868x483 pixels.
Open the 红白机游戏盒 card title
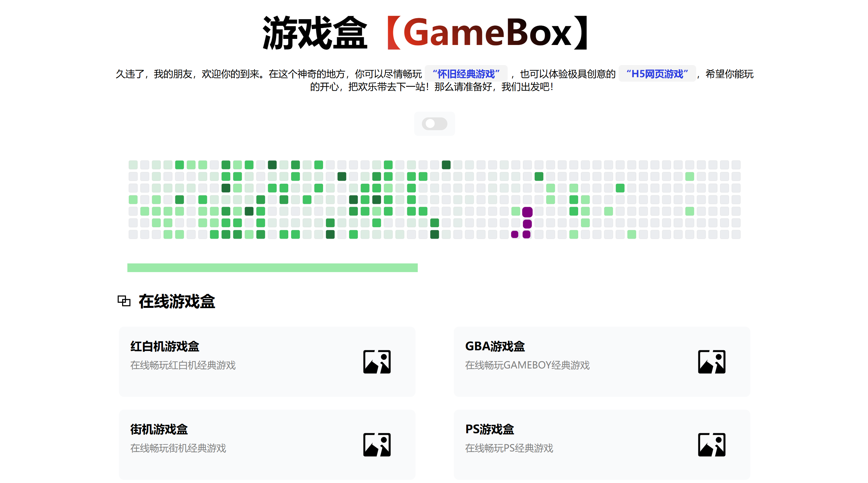(165, 346)
